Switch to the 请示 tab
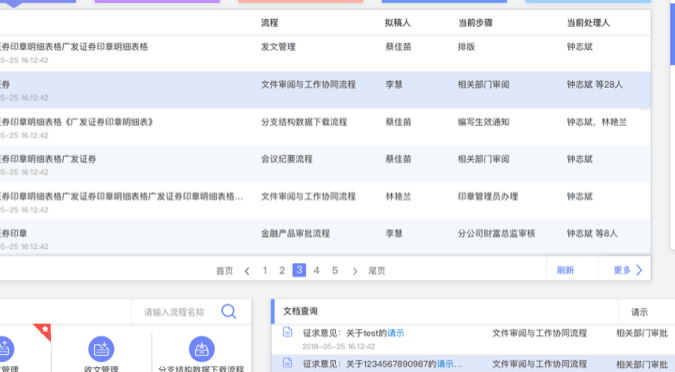 tap(639, 312)
